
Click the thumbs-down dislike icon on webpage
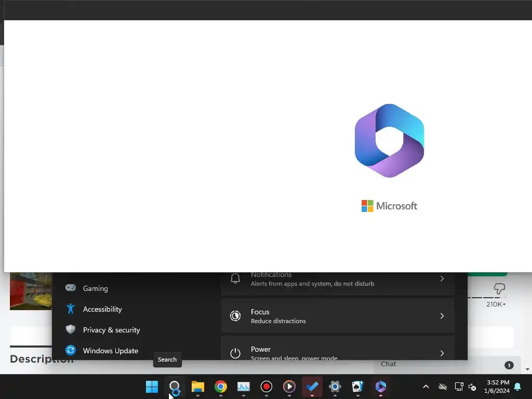coord(499,289)
